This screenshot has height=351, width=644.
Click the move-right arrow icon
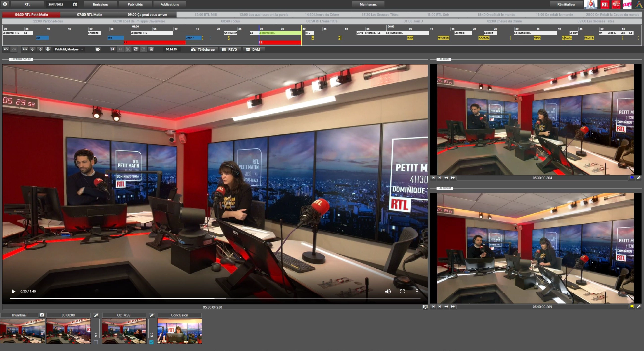40,49
